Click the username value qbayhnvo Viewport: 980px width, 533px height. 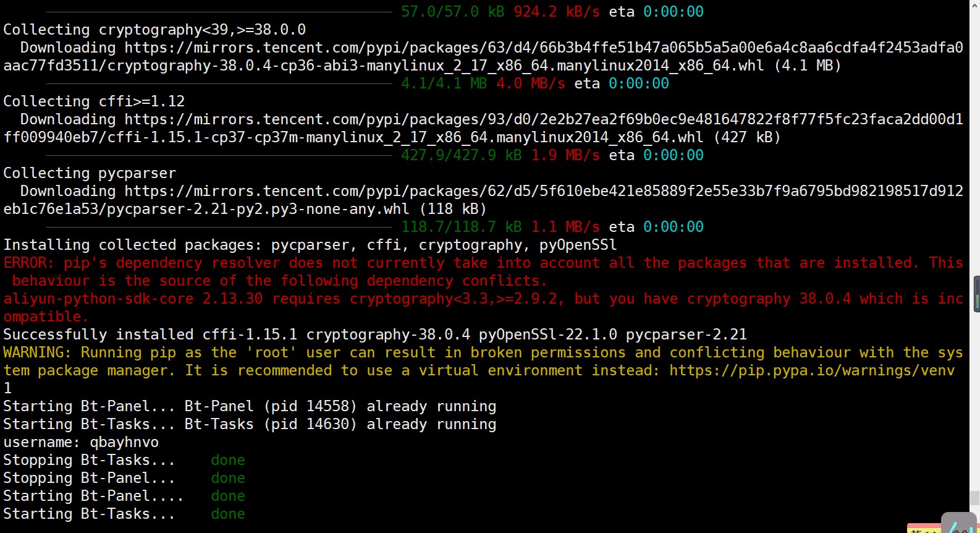pyautogui.click(x=124, y=442)
